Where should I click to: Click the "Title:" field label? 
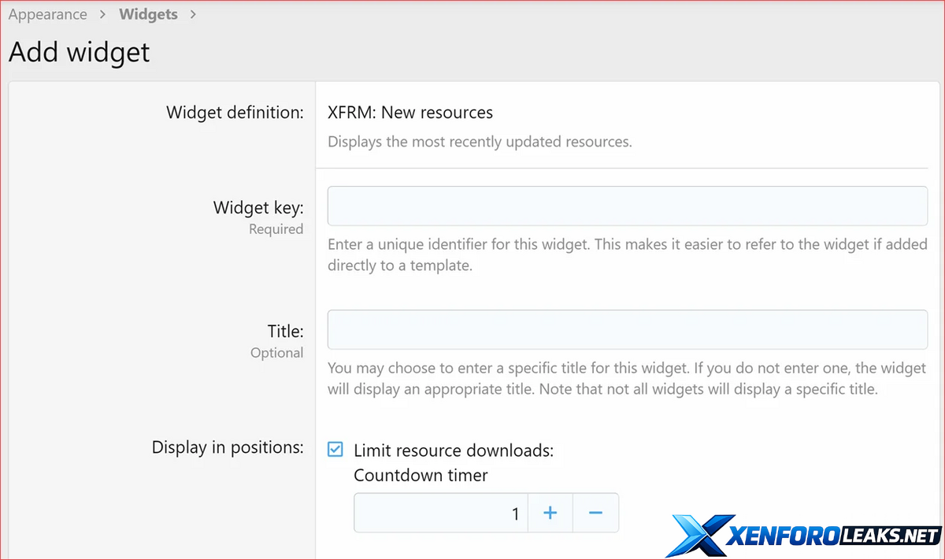pos(285,332)
